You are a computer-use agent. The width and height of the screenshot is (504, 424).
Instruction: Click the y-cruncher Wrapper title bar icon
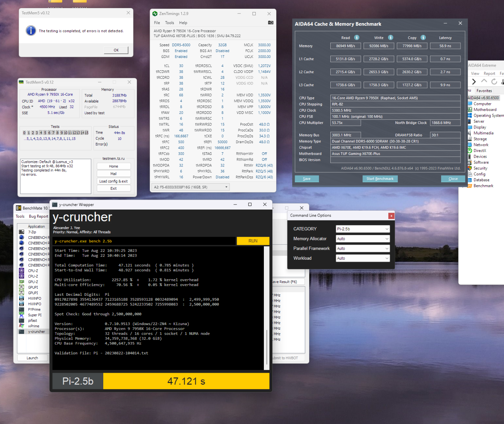pyautogui.click(x=55, y=205)
